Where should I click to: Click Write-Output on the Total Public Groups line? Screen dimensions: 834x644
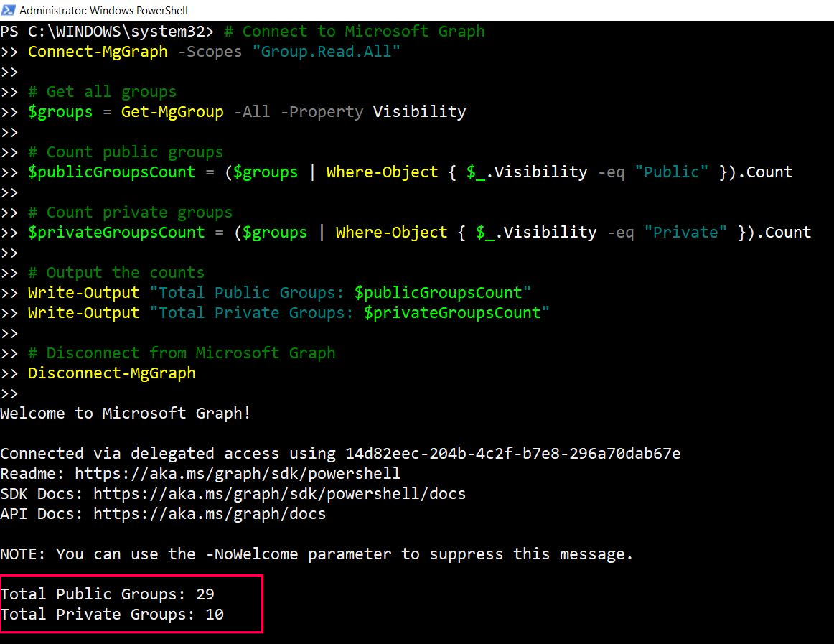tap(83, 293)
